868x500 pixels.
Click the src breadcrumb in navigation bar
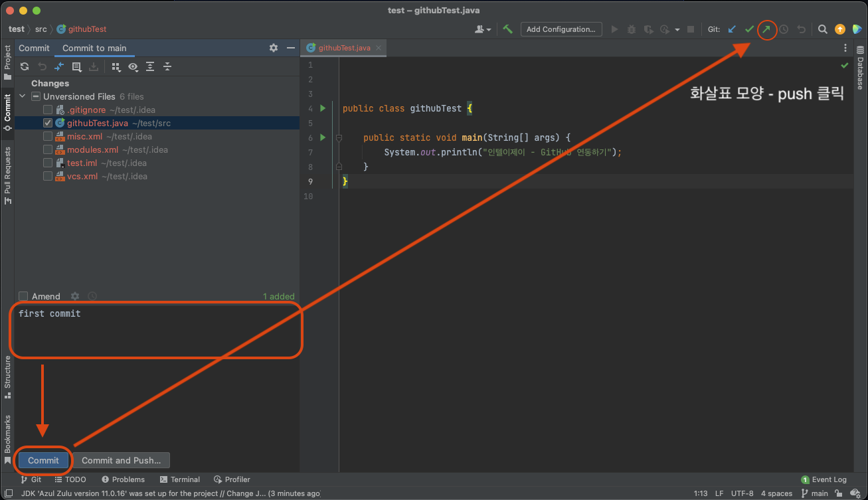(x=41, y=29)
